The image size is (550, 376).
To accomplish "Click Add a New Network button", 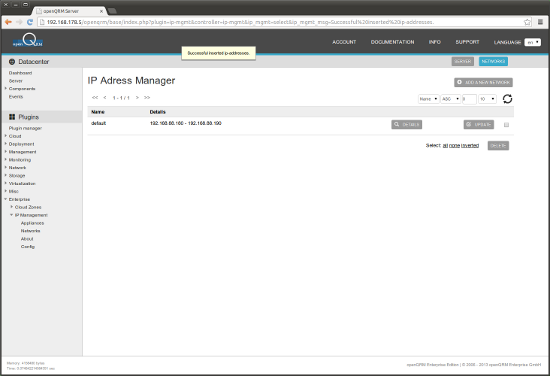I will (483, 82).
